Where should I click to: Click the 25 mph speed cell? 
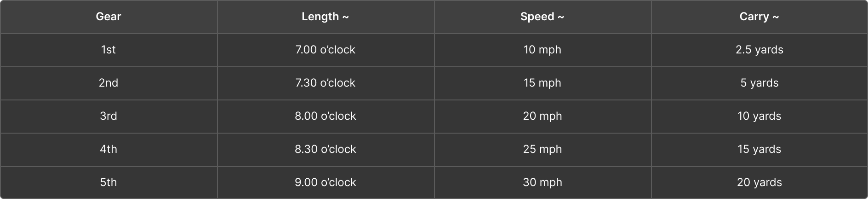pyautogui.click(x=542, y=149)
